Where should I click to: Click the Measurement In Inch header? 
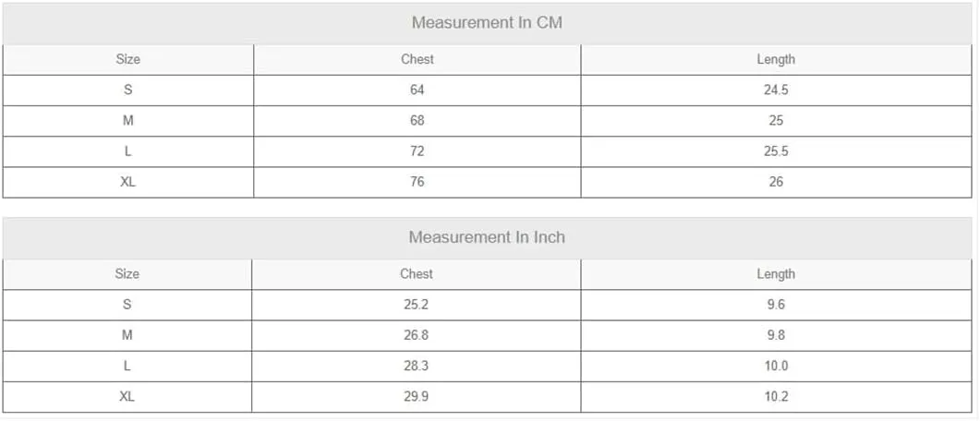pyautogui.click(x=487, y=237)
